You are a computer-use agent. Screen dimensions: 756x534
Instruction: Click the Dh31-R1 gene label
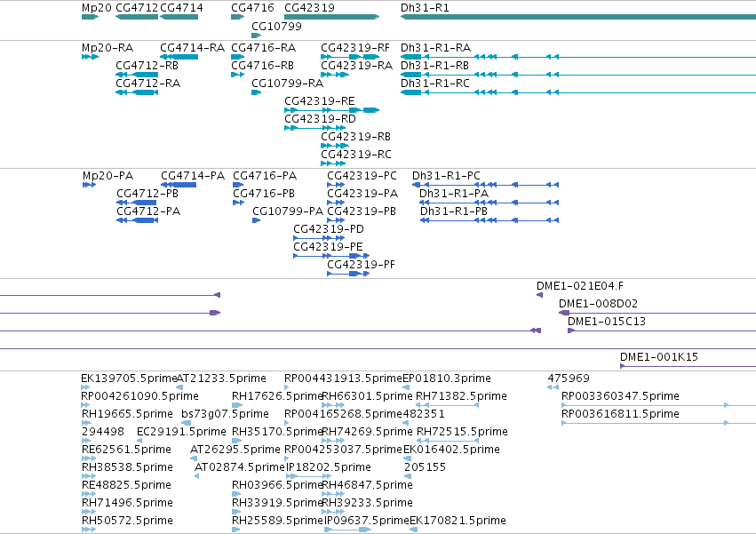(425, 8)
